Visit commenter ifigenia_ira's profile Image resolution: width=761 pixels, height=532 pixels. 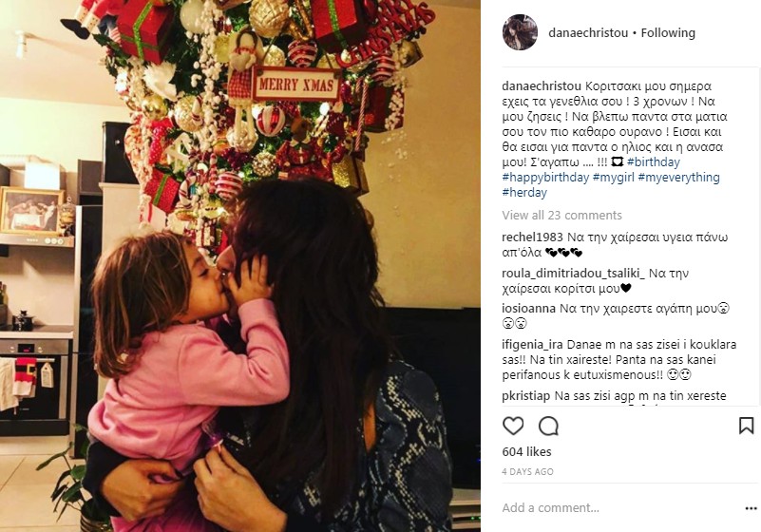click(x=532, y=345)
